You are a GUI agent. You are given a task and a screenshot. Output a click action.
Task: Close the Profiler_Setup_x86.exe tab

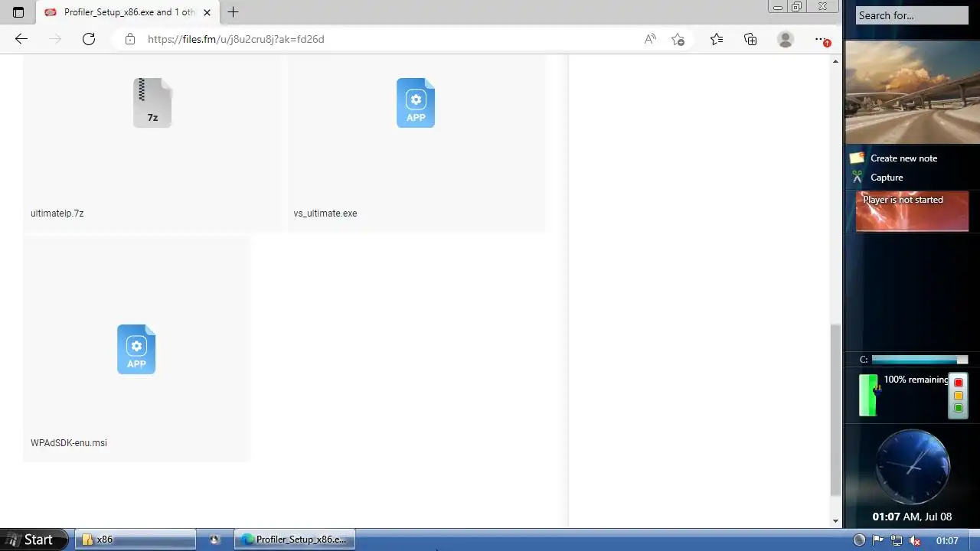(207, 12)
